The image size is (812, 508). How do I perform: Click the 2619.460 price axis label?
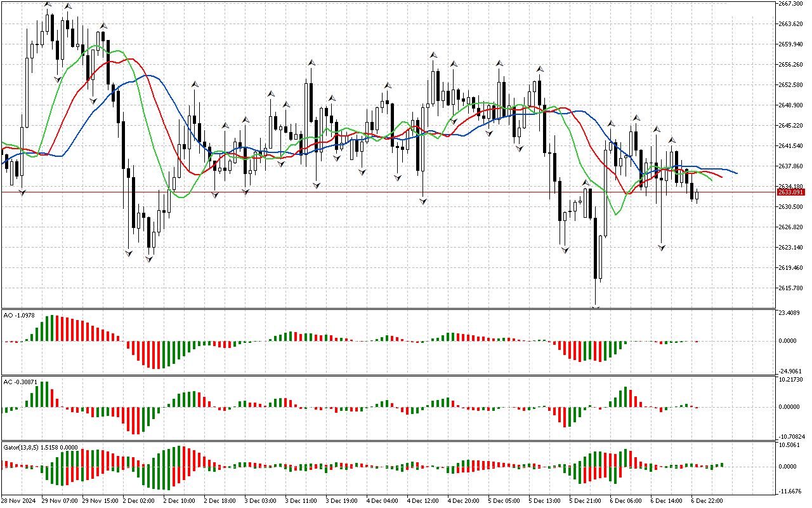pos(791,268)
